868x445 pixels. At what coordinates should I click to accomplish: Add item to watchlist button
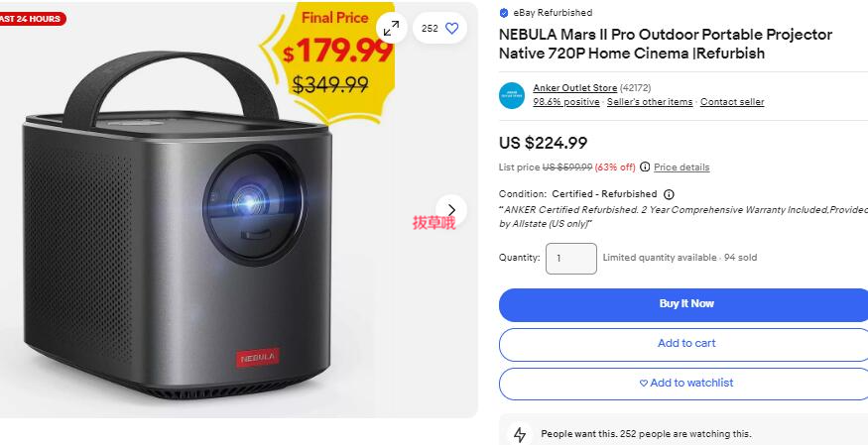pos(685,384)
